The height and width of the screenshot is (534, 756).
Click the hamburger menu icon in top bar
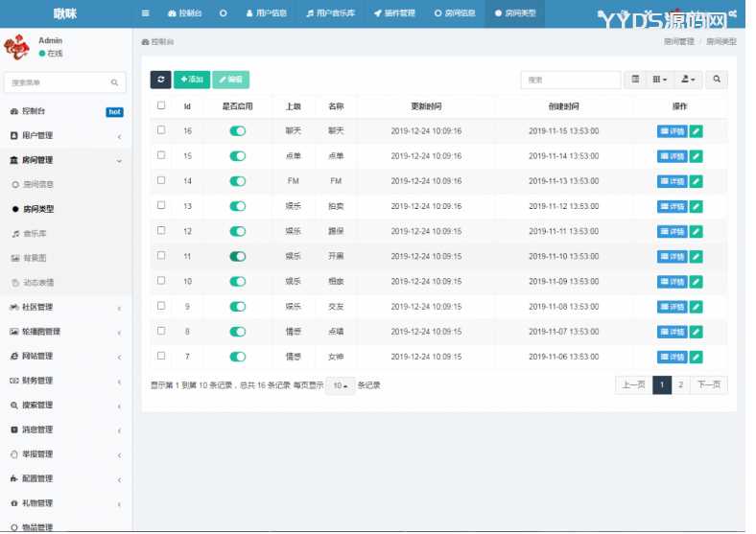145,13
